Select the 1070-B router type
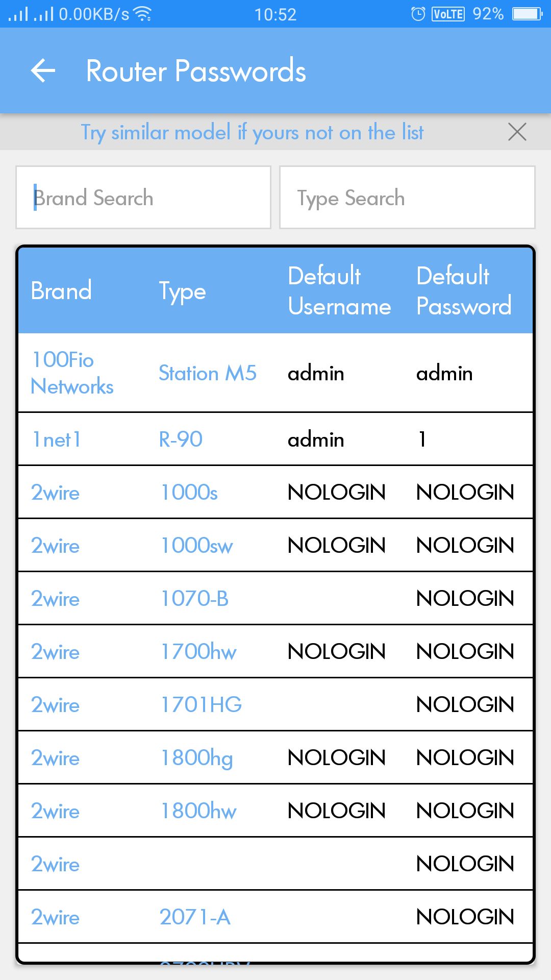 click(194, 599)
